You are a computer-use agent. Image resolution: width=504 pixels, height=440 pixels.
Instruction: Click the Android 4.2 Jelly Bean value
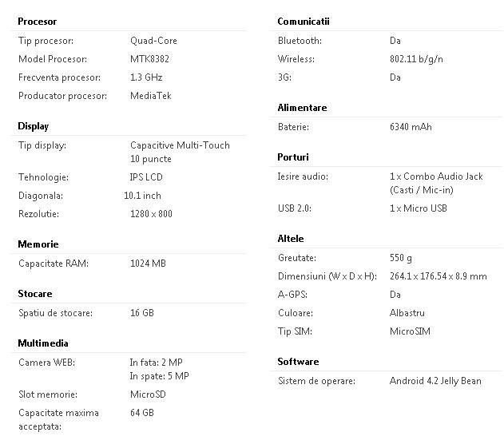click(435, 381)
